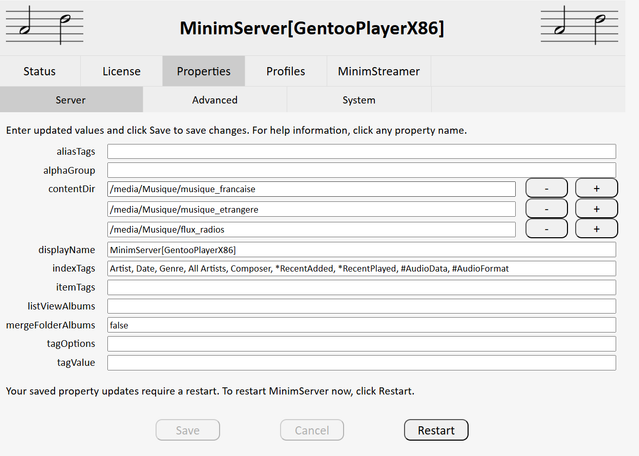Open the MinimStreamer tab
This screenshot has height=456, width=639.
tap(379, 71)
